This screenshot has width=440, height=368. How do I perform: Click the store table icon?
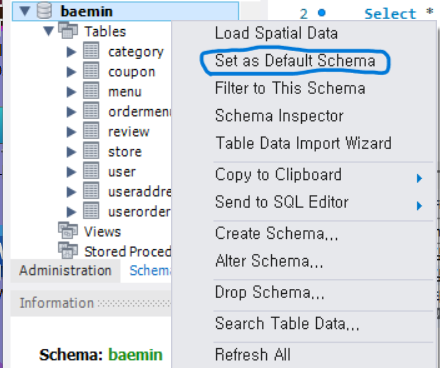click(x=91, y=151)
